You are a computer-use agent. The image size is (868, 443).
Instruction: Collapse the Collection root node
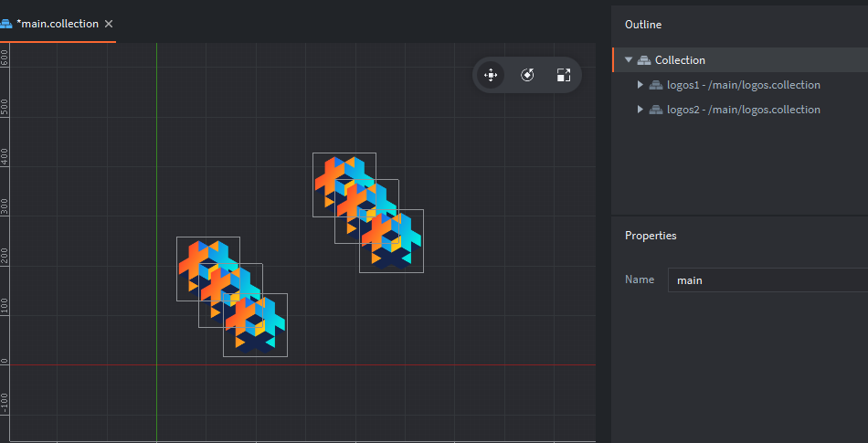pos(629,60)
